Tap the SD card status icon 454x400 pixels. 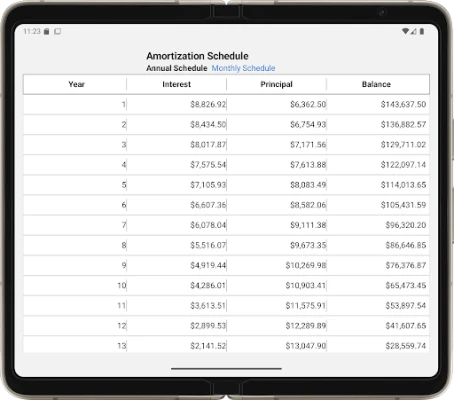47,31
